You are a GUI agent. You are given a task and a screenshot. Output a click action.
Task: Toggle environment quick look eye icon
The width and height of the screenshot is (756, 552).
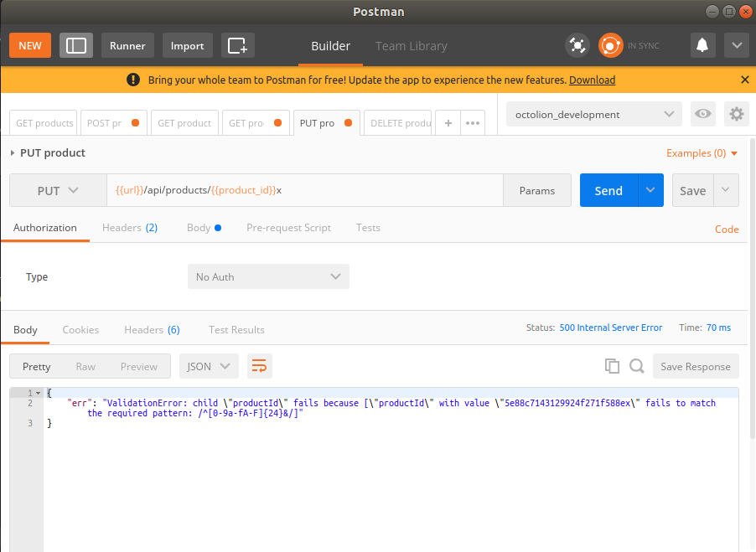pyautogui.click(x=702, y=114)
